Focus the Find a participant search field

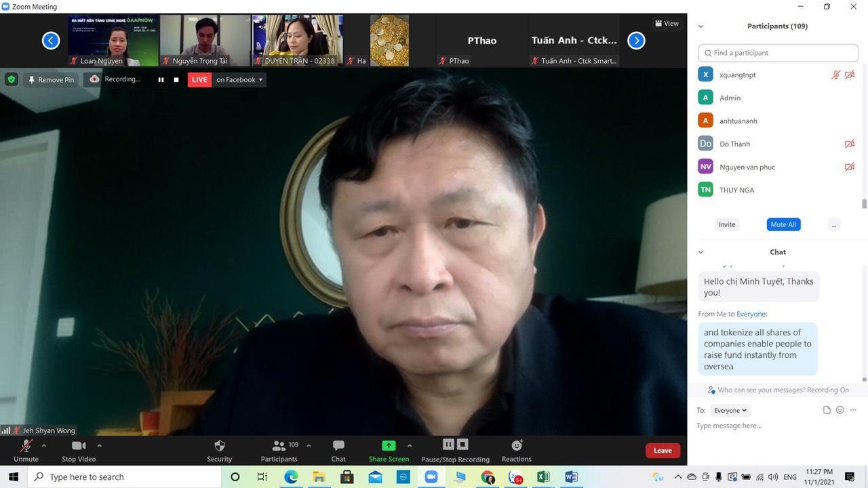pos(778,53)
